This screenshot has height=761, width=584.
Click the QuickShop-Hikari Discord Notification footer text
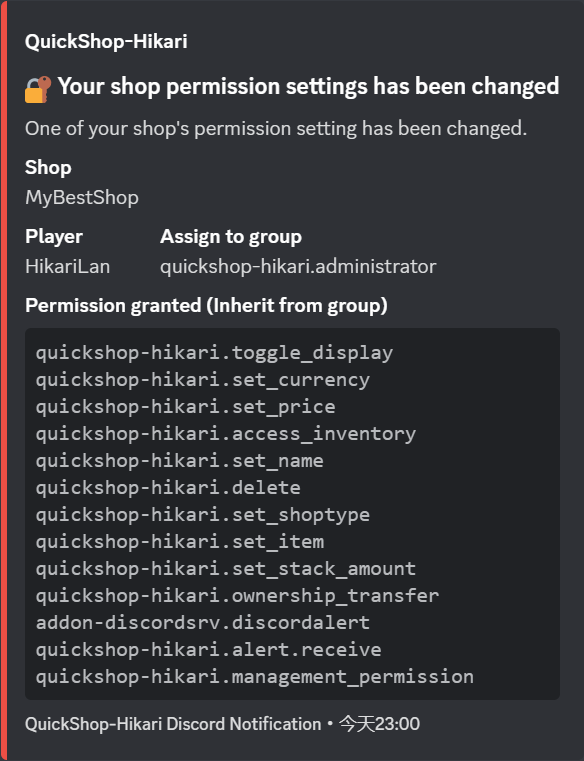[x=173, y=724]
